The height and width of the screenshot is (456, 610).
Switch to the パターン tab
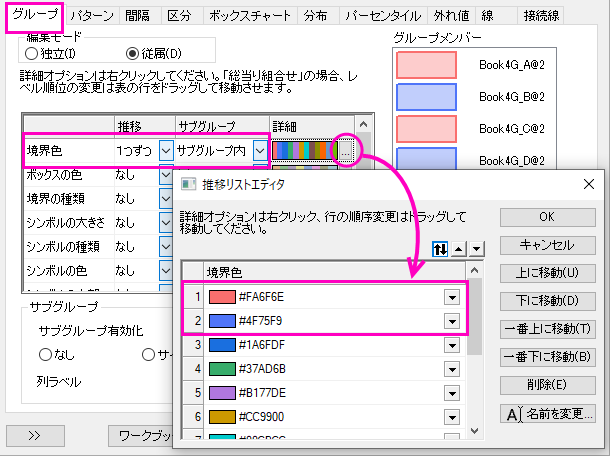[92, 16]
